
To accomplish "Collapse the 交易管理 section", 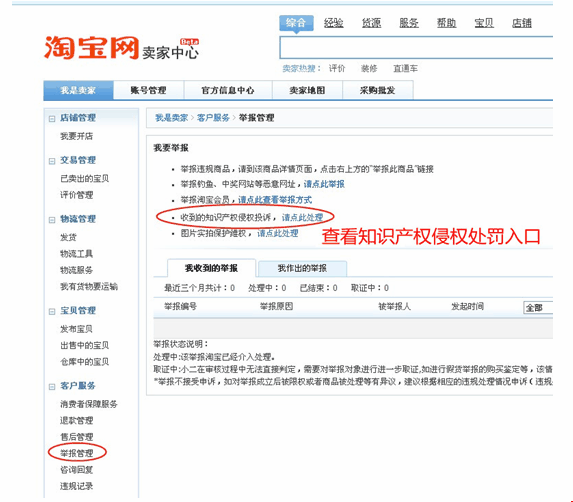I will (52, 161).
